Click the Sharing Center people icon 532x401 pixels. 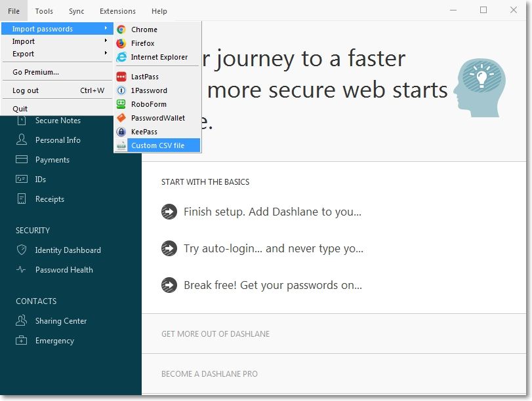[22, 320]
